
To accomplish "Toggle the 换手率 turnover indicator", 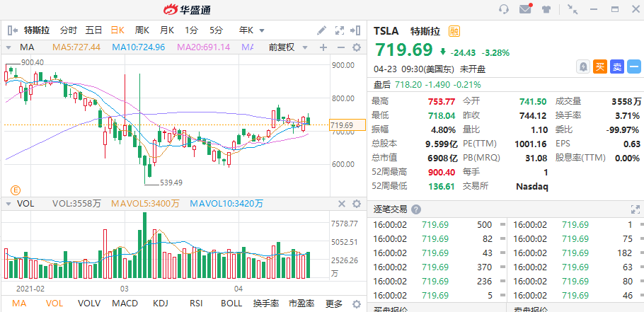I will (x=266, y=304).
